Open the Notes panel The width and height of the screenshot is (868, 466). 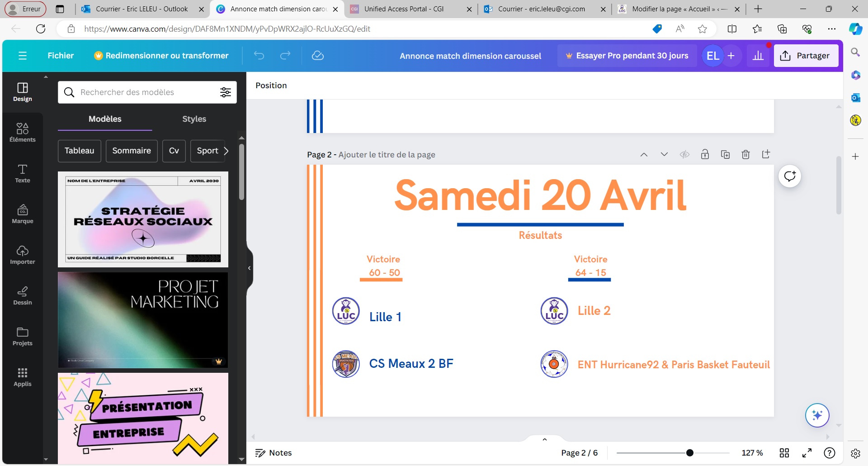point(274,453)
